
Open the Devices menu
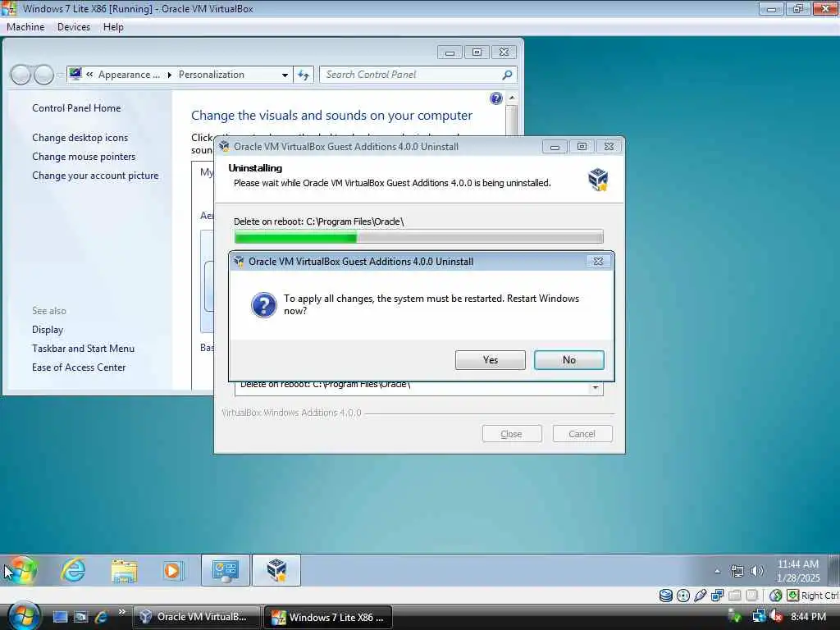73,27
